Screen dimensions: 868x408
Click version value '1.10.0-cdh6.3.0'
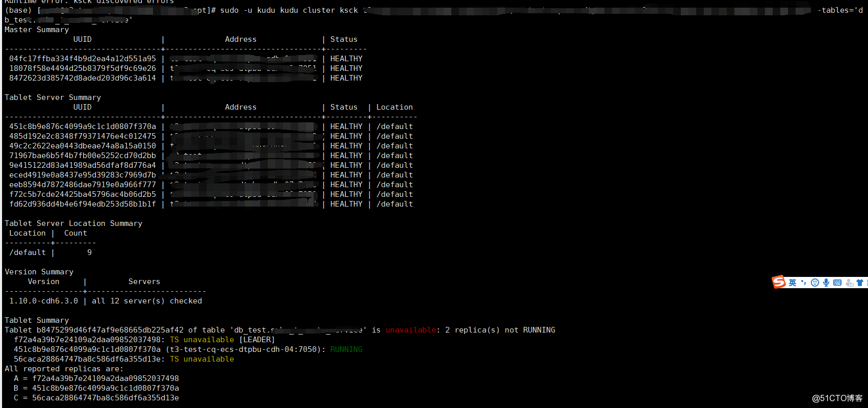click(x=44, y=301)
